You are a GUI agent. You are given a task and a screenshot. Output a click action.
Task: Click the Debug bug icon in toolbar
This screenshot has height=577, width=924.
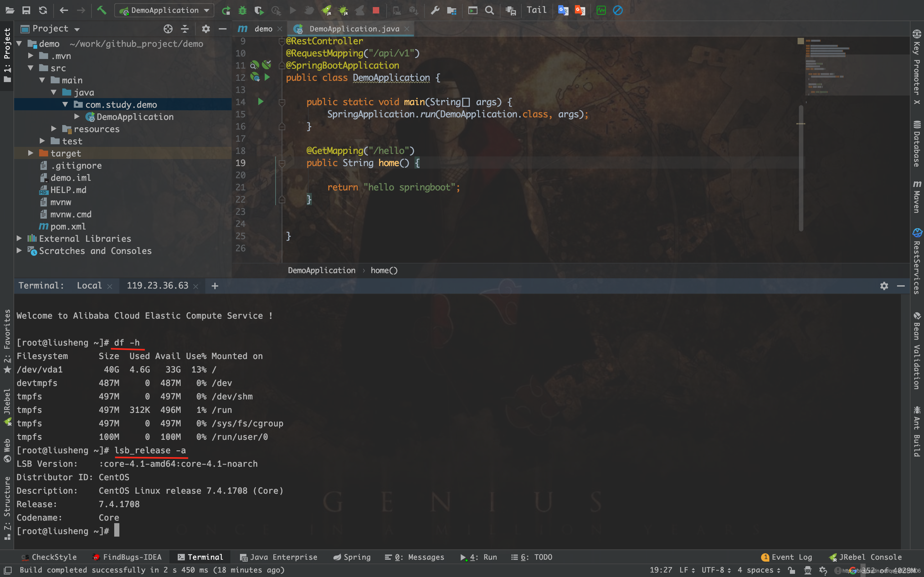pyautogui.click(x=243, y=10)
